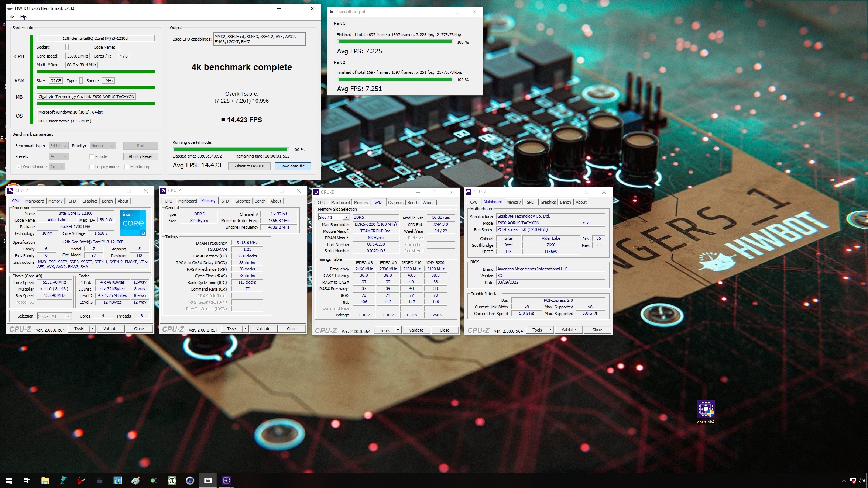Click the Intel Core i3 logo in CPU-Z

133,223
